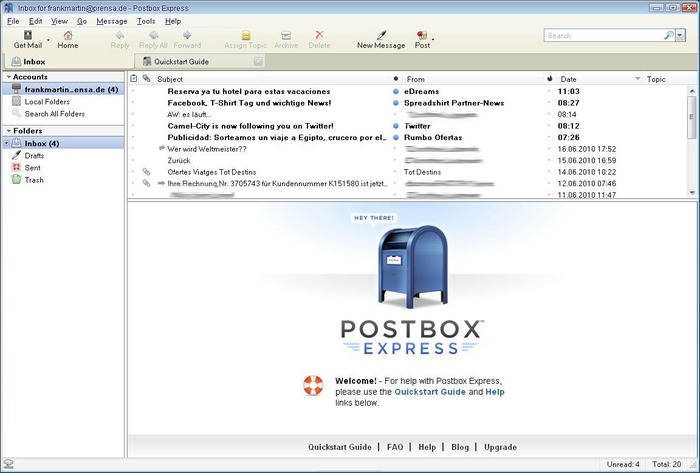Image resolution: width=700 pixels, height=473 pixels.
Task: Collapse the Accounts section
Action: [x=8, y=77]
